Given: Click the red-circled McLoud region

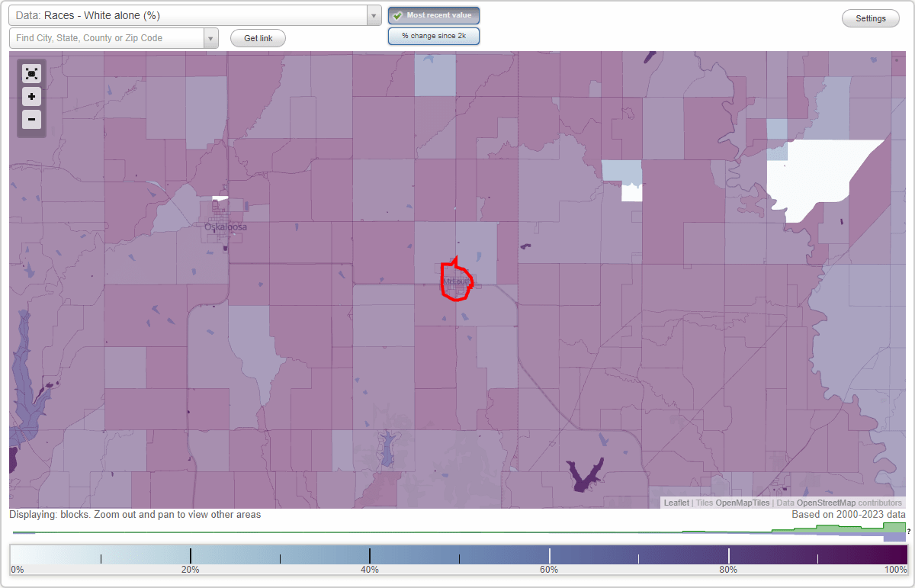Looking at the screenshot, I should [x=456, y=281].
